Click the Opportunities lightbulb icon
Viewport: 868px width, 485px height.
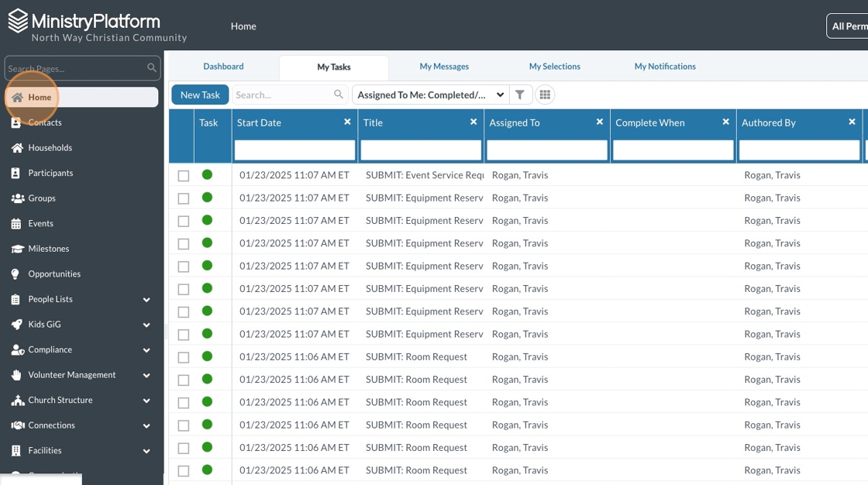click(x=16, y=274)
